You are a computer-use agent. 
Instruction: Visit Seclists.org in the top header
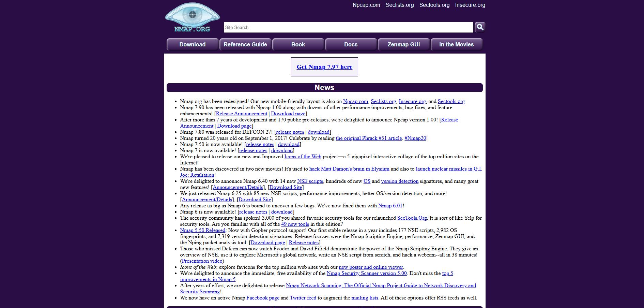click(x=400, y=5)
